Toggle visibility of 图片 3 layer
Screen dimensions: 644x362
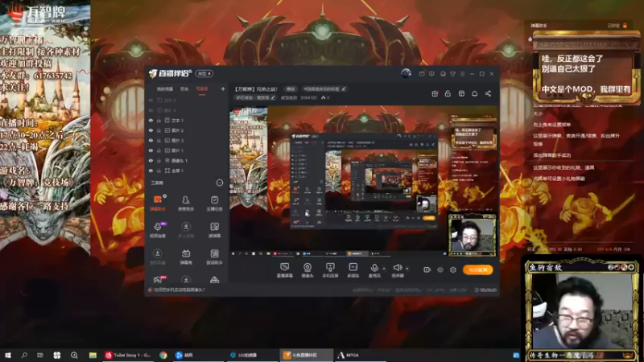(151, 140)
